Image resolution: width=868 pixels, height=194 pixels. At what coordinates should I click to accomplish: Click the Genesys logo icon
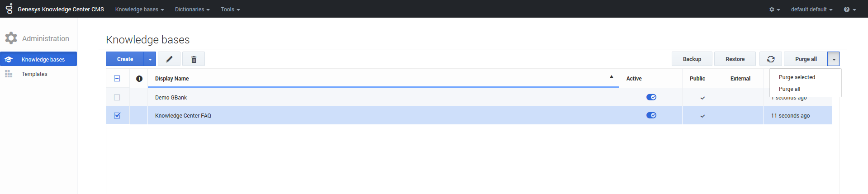(x=9, y=9)
